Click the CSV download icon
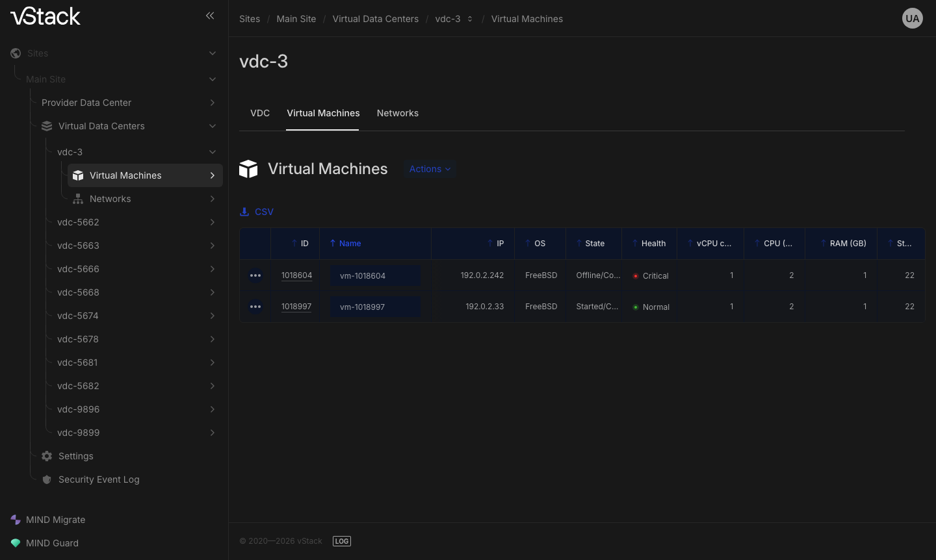Viewport: 936px width, 560px height. tap(244, 212)
